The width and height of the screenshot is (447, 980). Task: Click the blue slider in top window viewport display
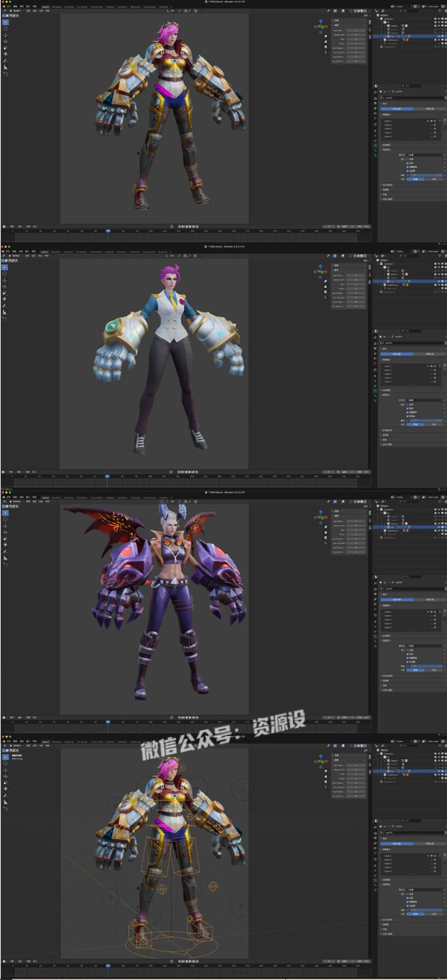pyautogui.click(x=426, y=175)
